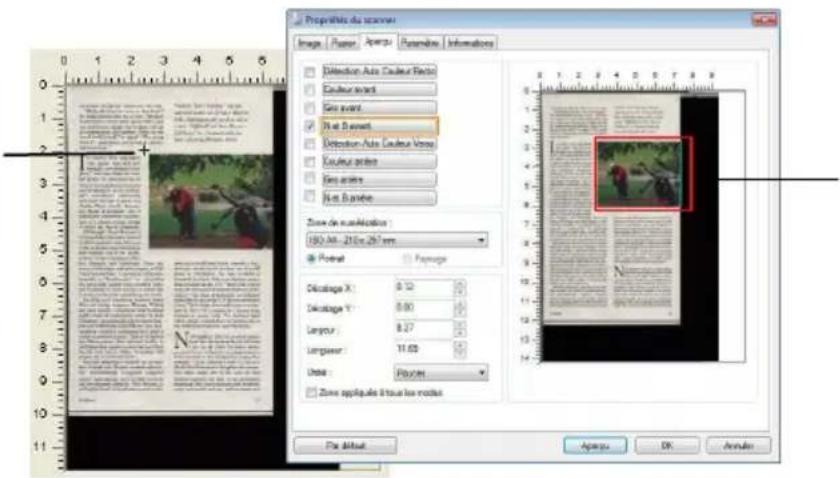Confirm with the OK button
This screenshot has width=840, height=478.
pos(667,445)
